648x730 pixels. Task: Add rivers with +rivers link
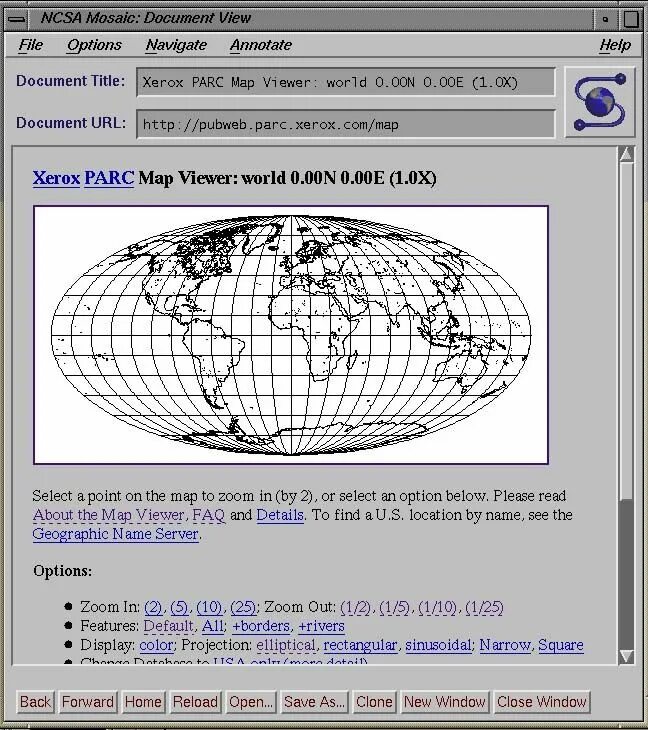(x=321, y=626)
